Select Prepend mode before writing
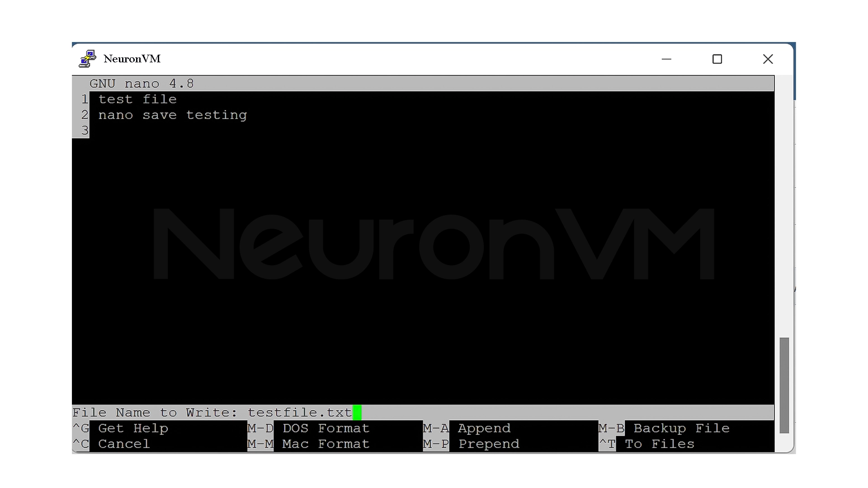The width and height of the screenshot is (868, 488). click(x=488, y=444)
